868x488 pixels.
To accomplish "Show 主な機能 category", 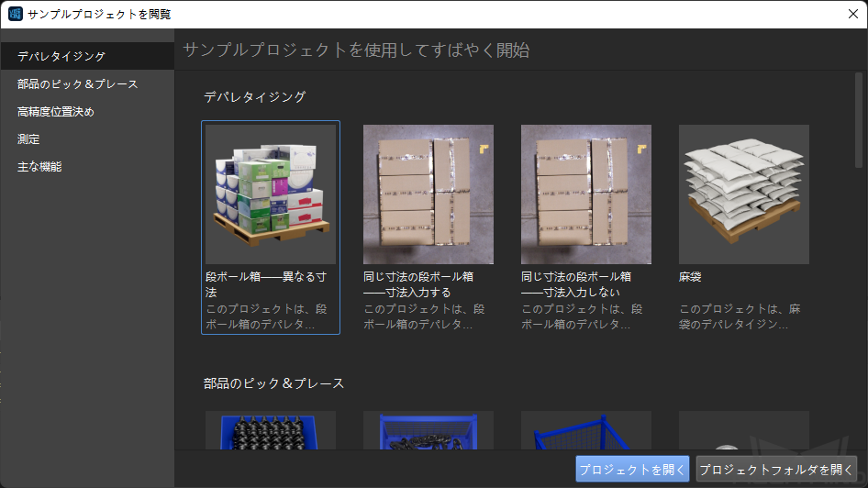I will (x=87, y=167).
